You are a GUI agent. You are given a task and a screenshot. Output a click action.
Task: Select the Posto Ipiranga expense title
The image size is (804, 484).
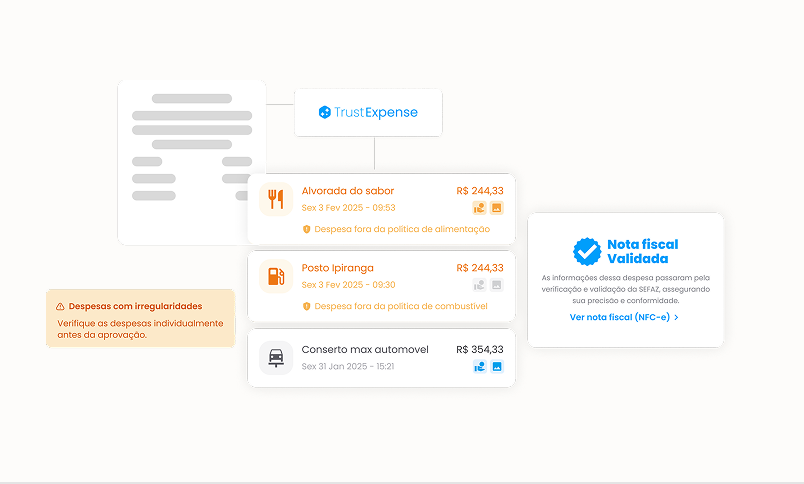(x=338, y=268)
